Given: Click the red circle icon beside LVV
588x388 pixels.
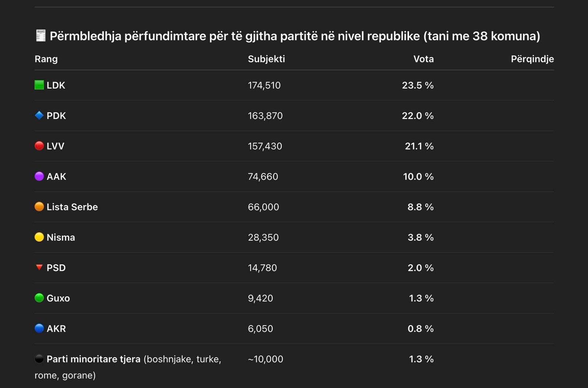Looking at the screenshot, I should click(x=39, y=146).
